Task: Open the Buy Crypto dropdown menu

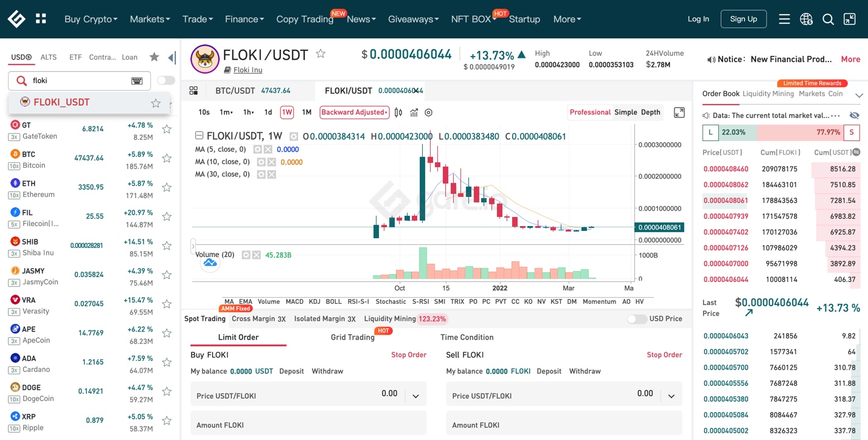Action: pos(91,19)
